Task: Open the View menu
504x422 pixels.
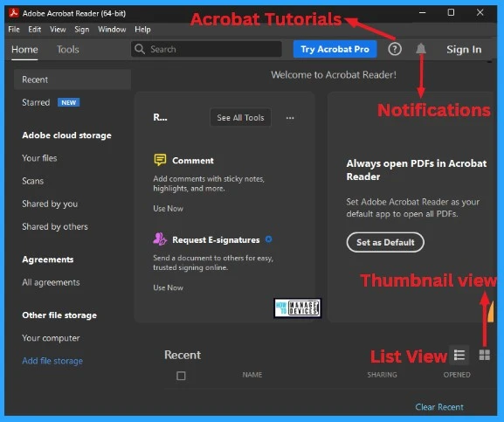Action: 58,29
